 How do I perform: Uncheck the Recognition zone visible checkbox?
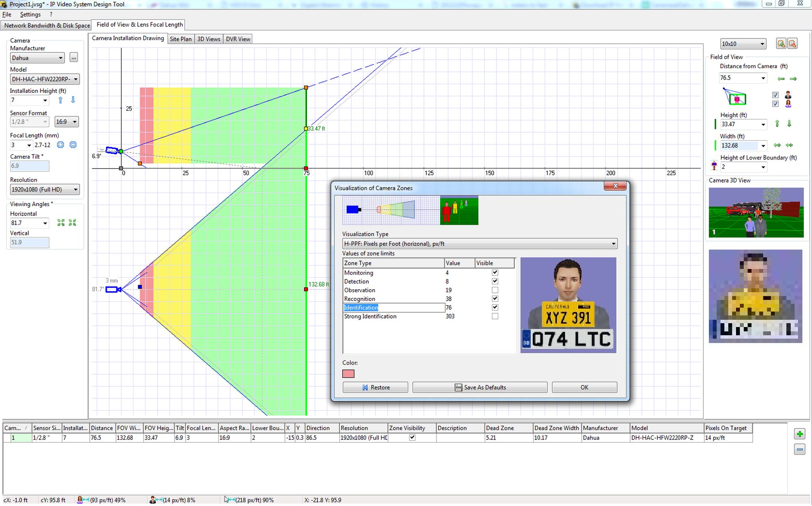point(495,299)
